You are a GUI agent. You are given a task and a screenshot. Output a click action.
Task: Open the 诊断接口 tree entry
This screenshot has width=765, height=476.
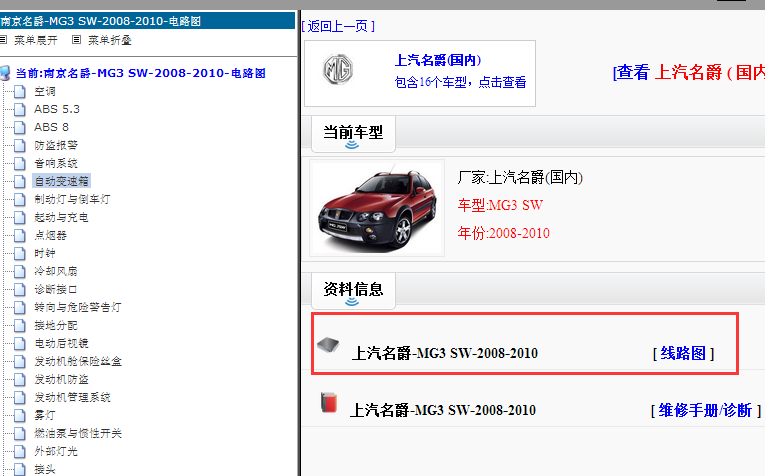click(56, 289)
